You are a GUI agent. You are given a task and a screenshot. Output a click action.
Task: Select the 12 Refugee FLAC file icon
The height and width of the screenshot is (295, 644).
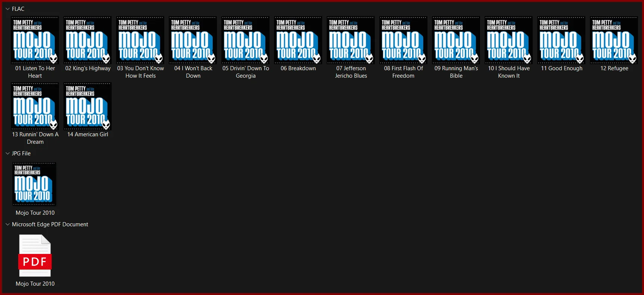pos(614,40)
